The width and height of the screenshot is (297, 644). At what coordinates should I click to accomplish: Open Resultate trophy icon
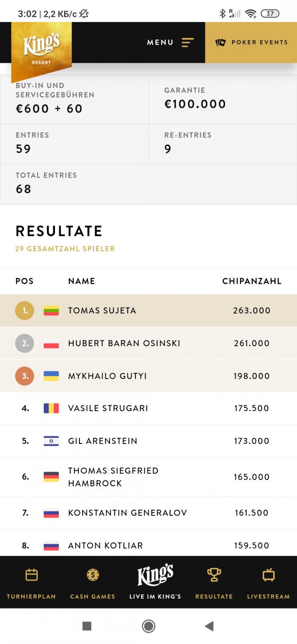214,575
